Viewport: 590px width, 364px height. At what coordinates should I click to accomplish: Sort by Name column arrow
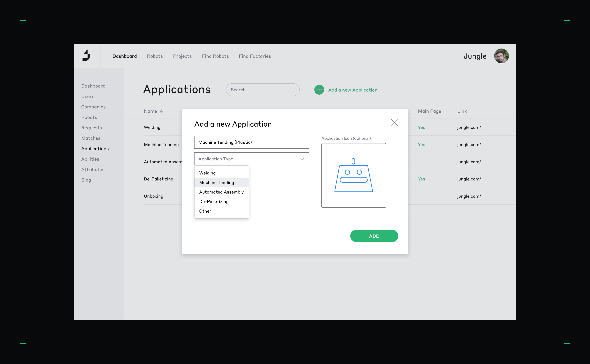[161, 111]
